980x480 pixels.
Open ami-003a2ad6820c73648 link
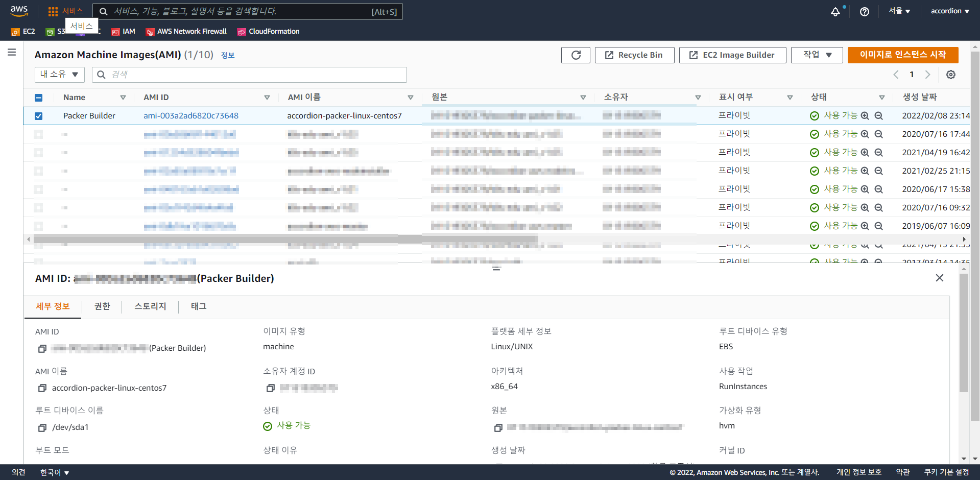(191, 116)
